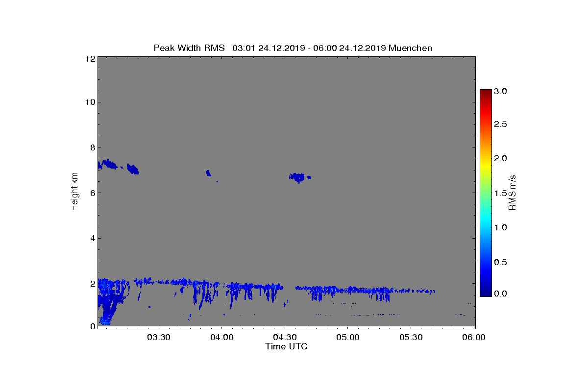Viewport: 588px width, 392px height.
Task: Select the 'Height km' axis label
Action: coord(74,191)
